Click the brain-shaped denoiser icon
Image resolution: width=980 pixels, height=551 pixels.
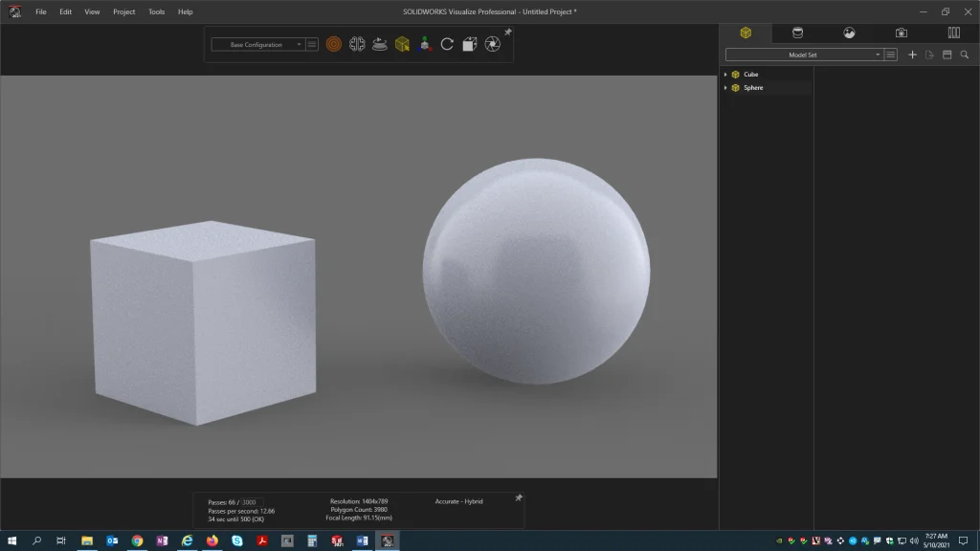357,44
